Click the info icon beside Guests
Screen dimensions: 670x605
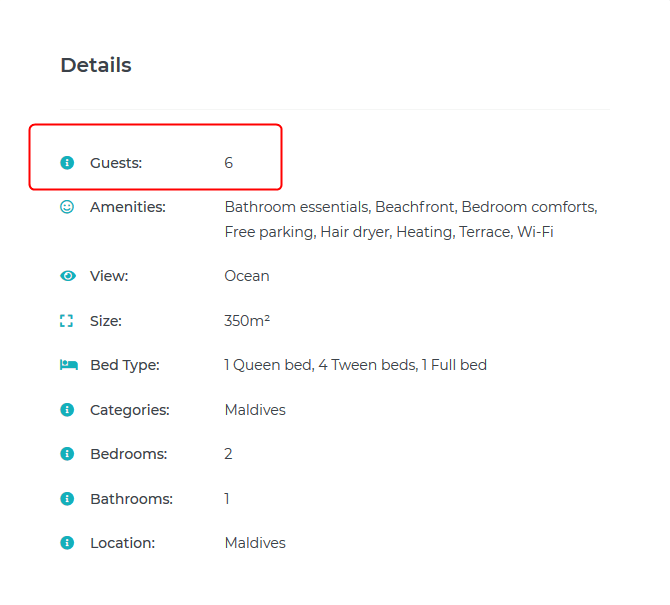tap(68, 162)
